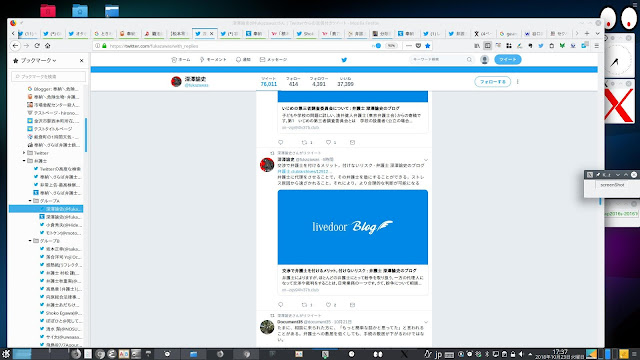Open the フォロー 414 tab
Screen dimensions: 640x360
point(293,81)
